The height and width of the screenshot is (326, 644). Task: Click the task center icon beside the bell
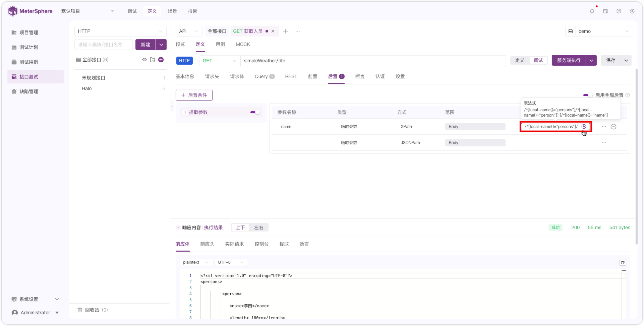click(605, 11)
